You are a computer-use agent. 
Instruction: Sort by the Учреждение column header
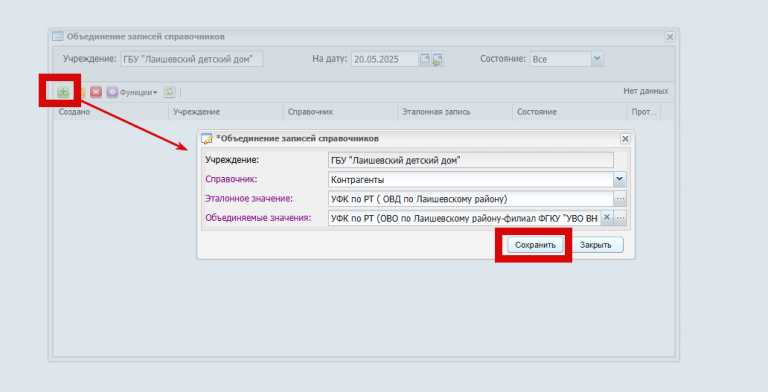point(226,112)
